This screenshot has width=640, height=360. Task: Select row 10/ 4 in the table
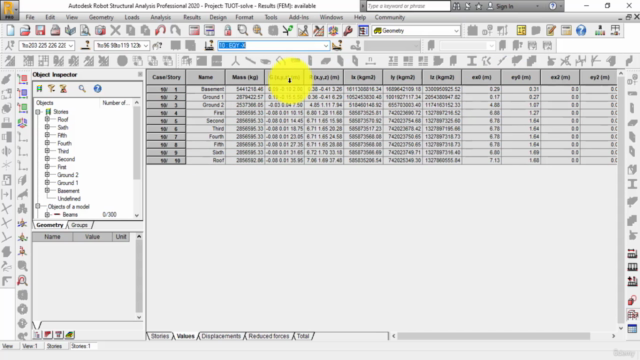(166, 113)
